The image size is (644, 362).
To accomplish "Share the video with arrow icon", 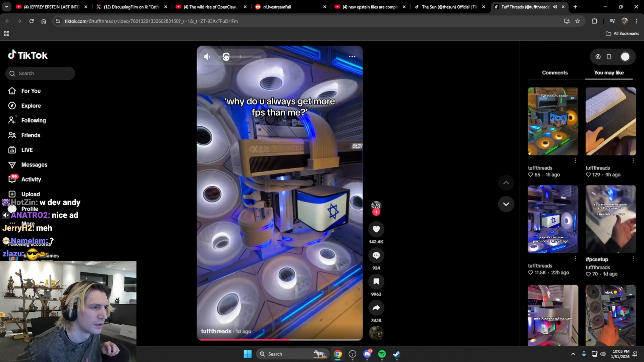I will (x=376, y=308).
